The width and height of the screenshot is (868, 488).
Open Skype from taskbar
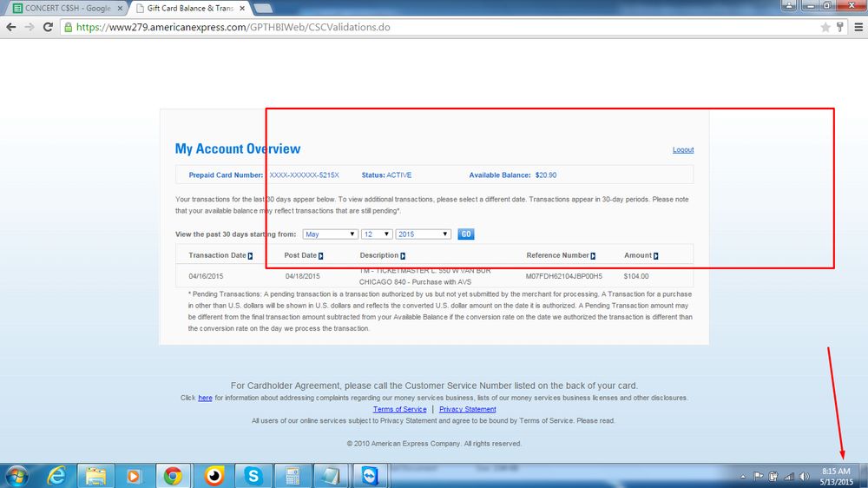[253, 476]
